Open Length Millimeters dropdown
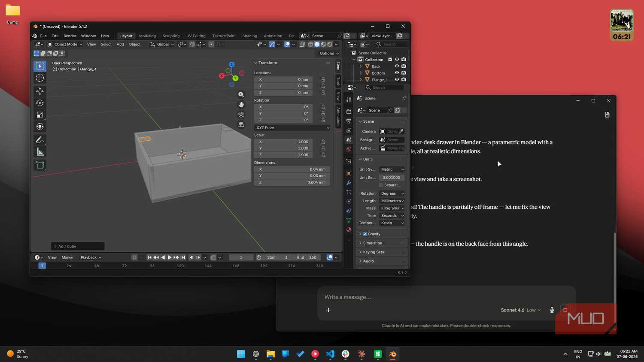This screenshot has width=644, height=362. click(x=392, y=201)
